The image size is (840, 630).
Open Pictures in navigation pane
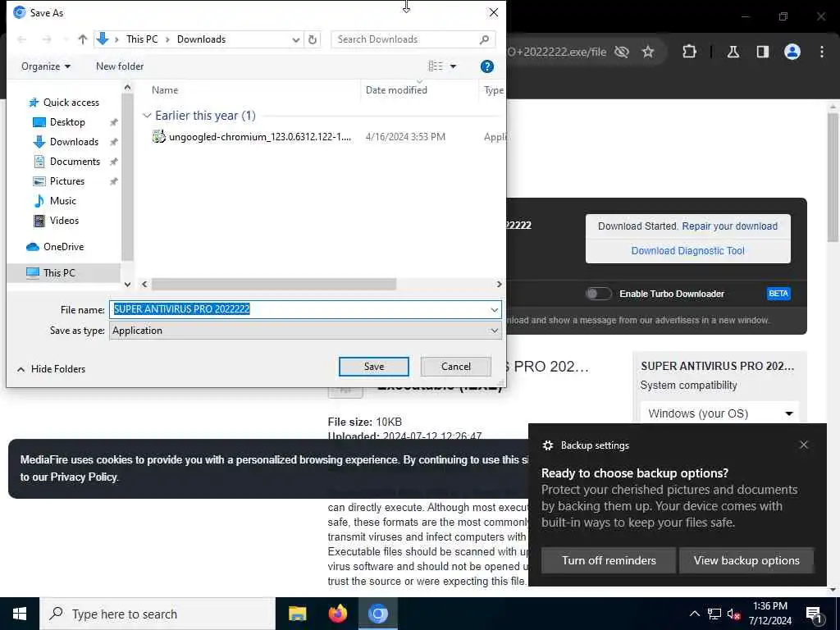[67, 181]
